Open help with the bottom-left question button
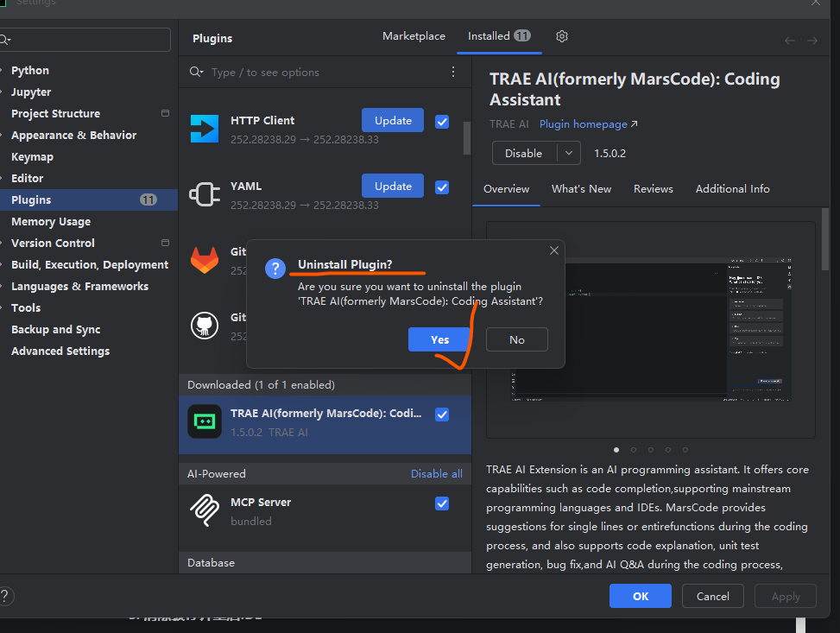 [x=5, y=596]
